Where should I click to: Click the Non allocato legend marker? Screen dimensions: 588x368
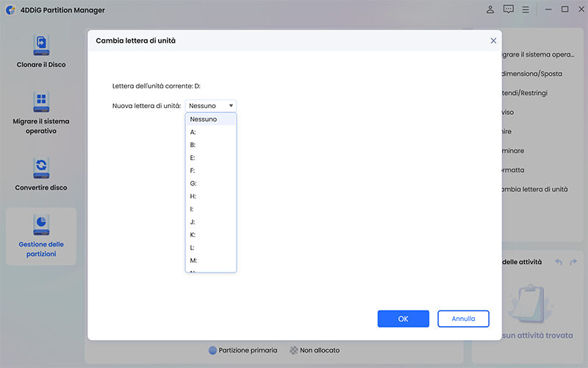294,350
